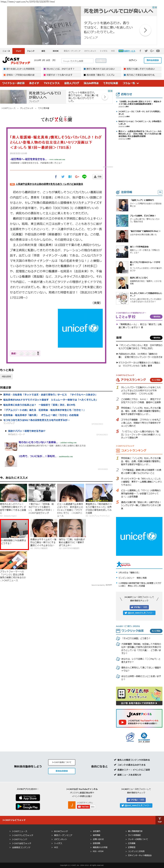Open footer link 個人情報保護方針
The image size is (164, 868).
135,831
